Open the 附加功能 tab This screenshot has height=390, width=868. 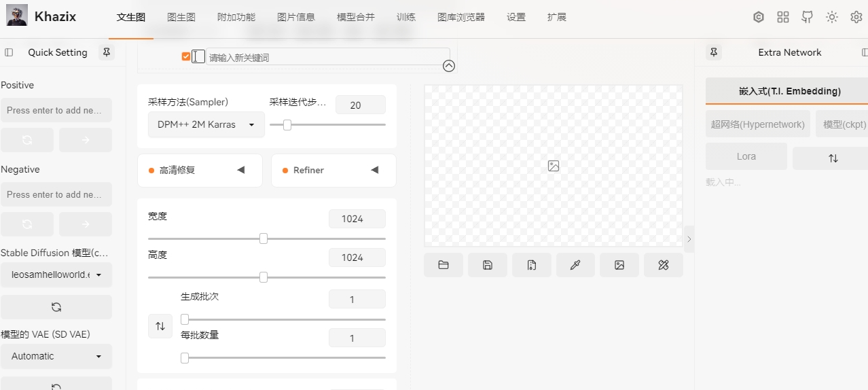[x=236, y=17]
